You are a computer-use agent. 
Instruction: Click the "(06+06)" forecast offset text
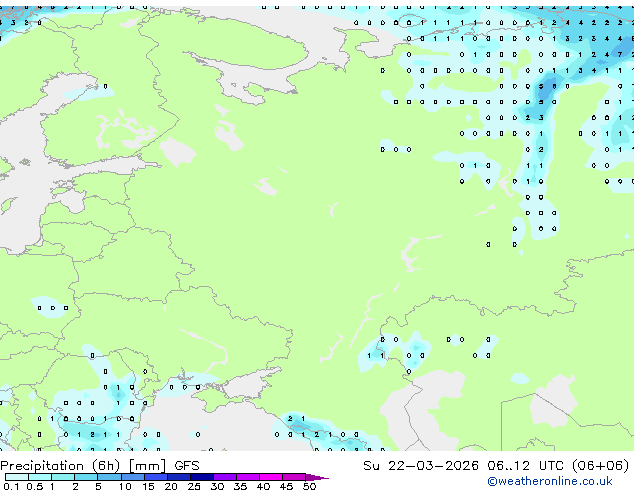[601, 466]
